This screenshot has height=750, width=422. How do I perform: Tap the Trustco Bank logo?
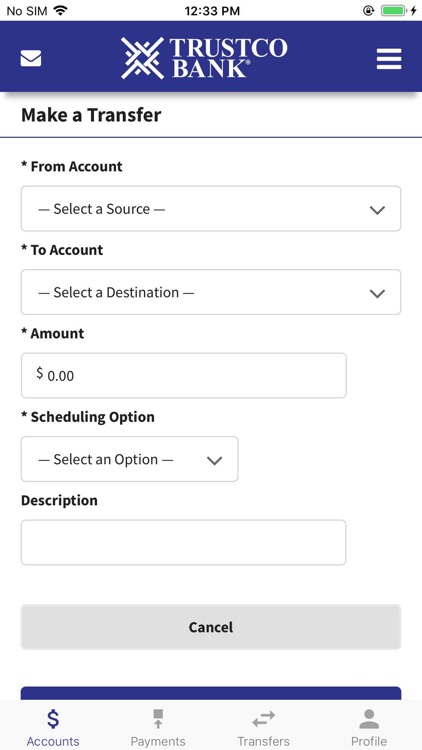point(204,58)
